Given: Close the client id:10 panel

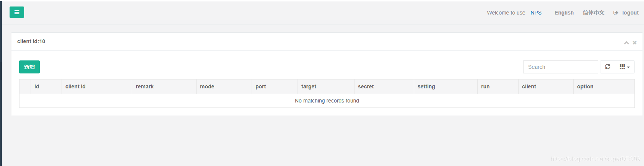Looking at the screenshot, I should tap(634, 42).
